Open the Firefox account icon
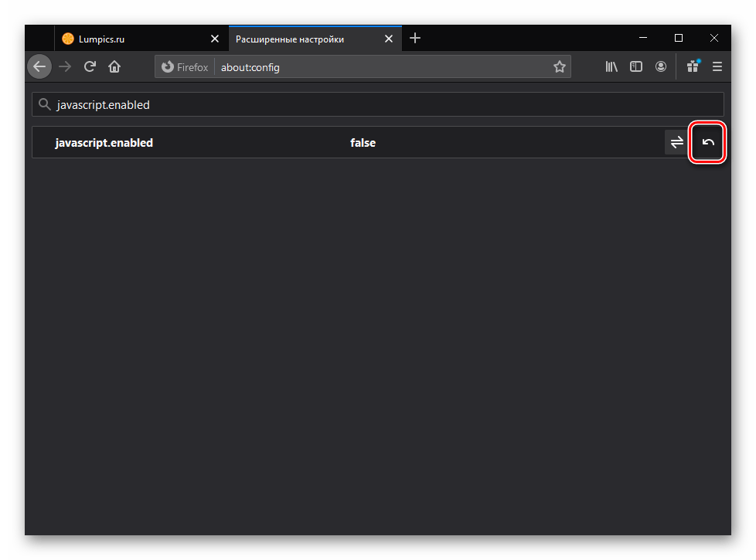This screenshot has height=560, width=756. point(661,67)
